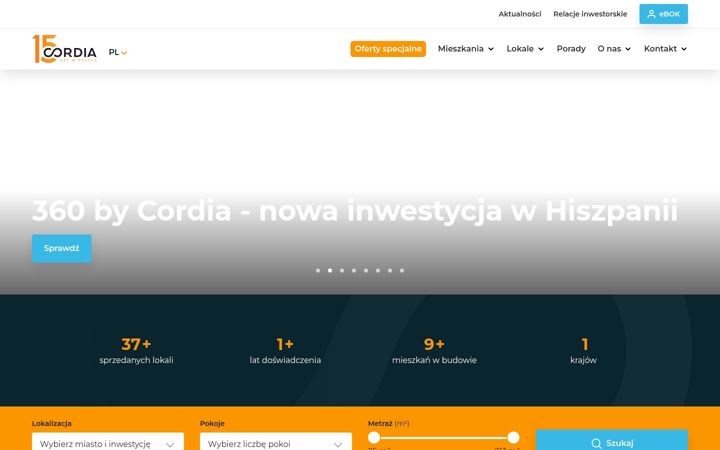This screenshot has height=450, width=720.
Task: Expand the Lokale menu
Action: 525,49
